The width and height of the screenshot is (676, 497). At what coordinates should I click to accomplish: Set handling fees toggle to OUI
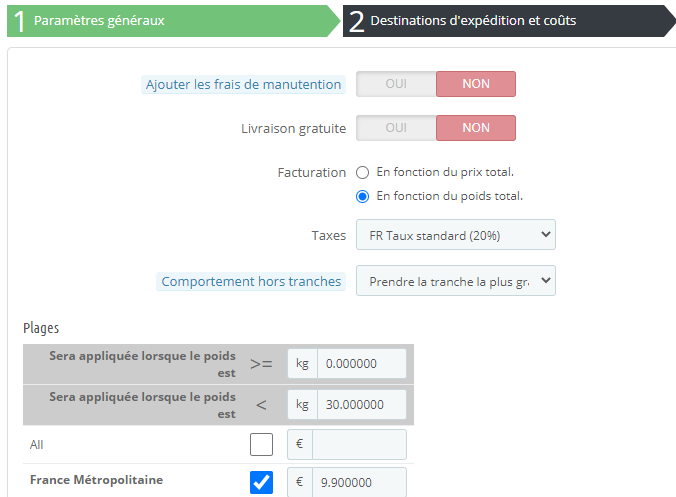pos(396,84)
